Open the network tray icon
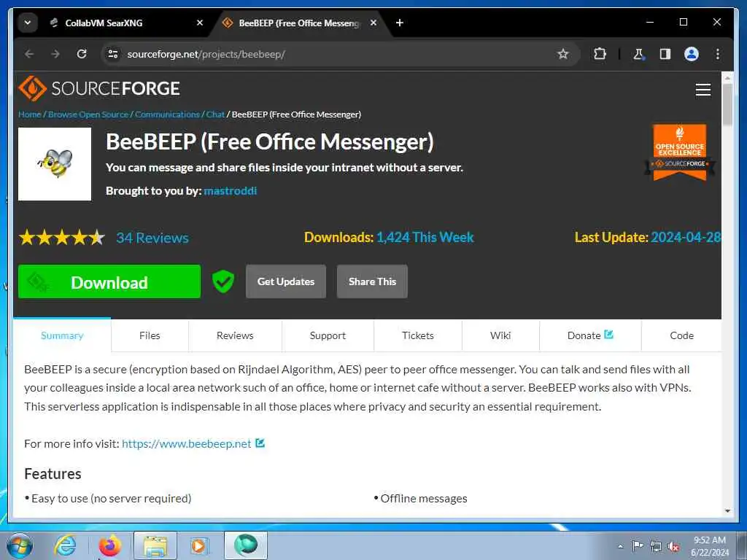The width and height of the screenshot is (747, 560). [656, 546]
